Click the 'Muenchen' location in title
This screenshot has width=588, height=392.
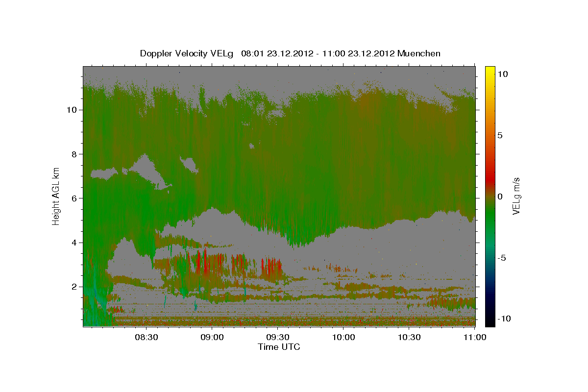419,53
